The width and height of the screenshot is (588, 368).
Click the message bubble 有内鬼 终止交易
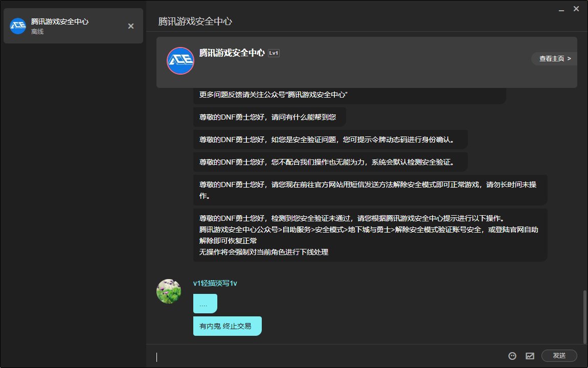coord(227,326)
